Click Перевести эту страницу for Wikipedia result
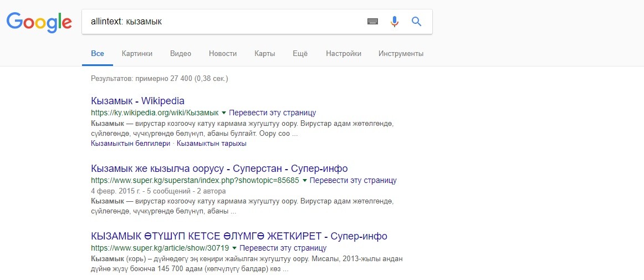The height and width of the screenshot is (280, 644). pos(272,112)
